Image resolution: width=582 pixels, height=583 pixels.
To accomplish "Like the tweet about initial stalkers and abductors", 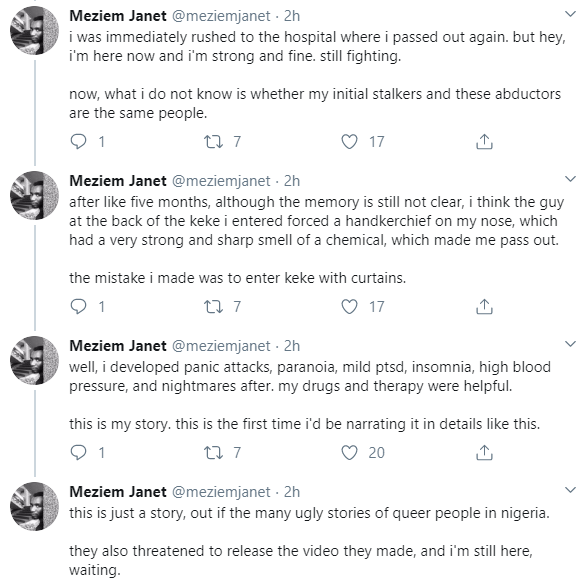I will pyautogui.click(x=349, y=142).
